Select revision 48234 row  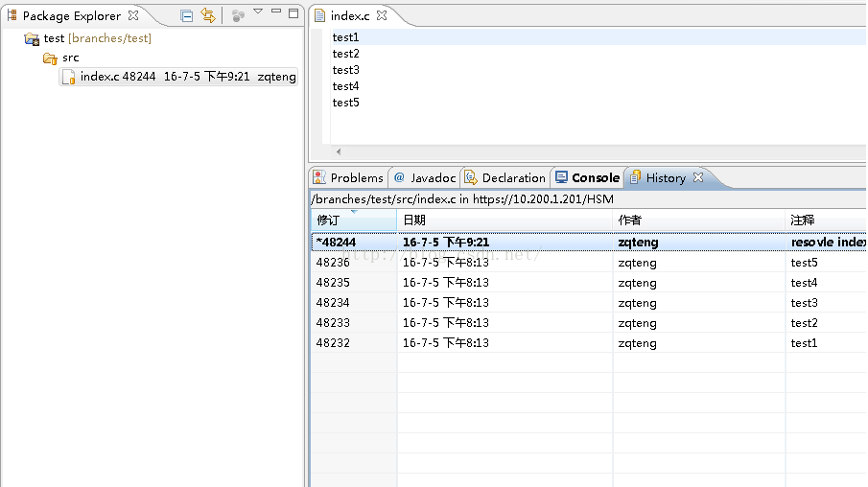tap(589, 303)
